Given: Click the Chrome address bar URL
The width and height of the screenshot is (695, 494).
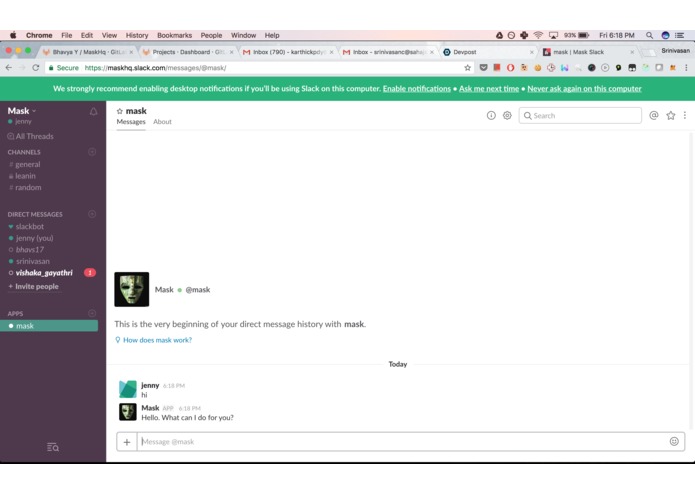Looking at the screenshot, I should 156,68.
